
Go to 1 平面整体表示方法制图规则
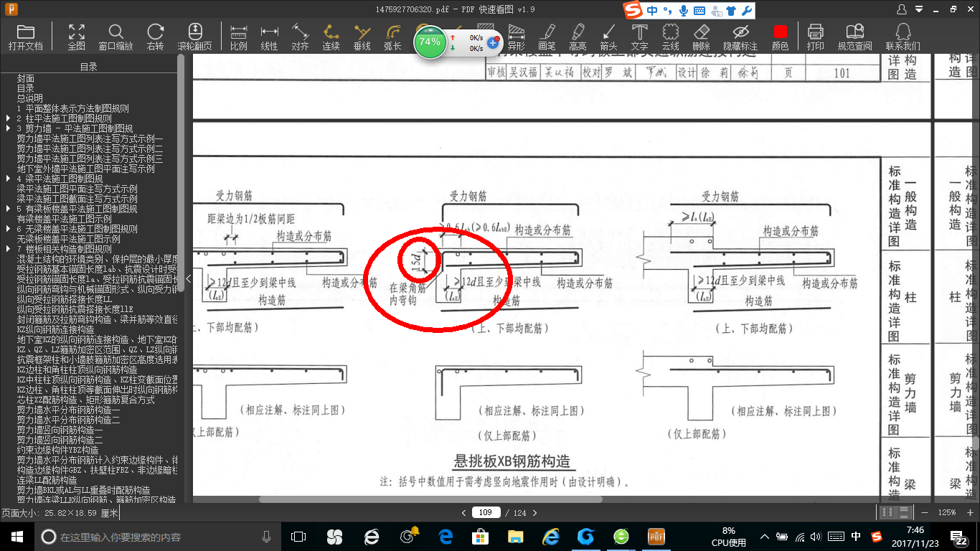click(x=73, y=108)
